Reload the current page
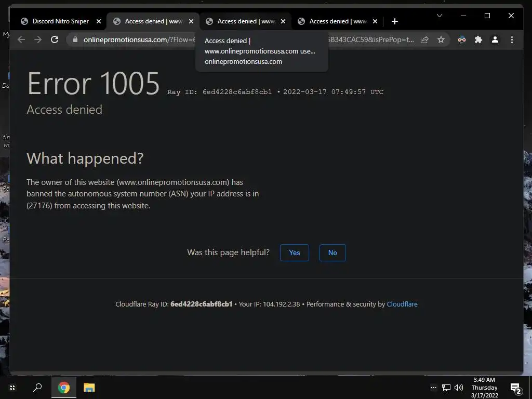532x399 pixels. tap(55, 39)
